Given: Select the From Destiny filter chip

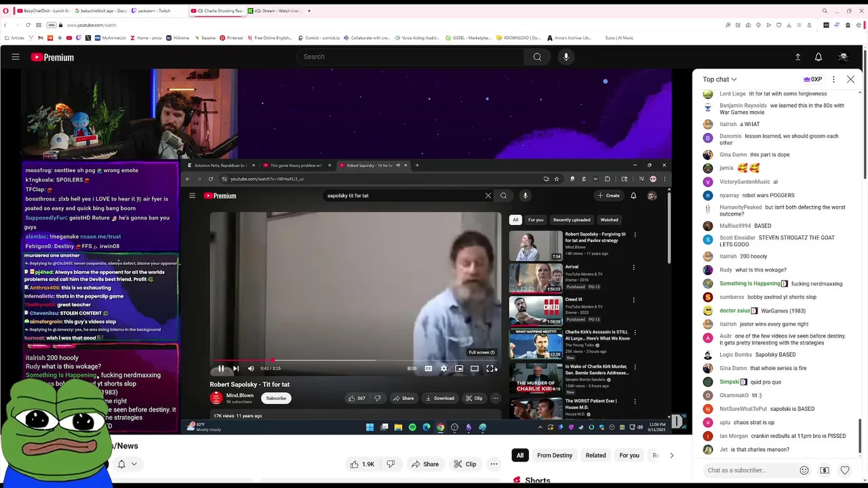Looking at the screenshot, I should [555, 455].
